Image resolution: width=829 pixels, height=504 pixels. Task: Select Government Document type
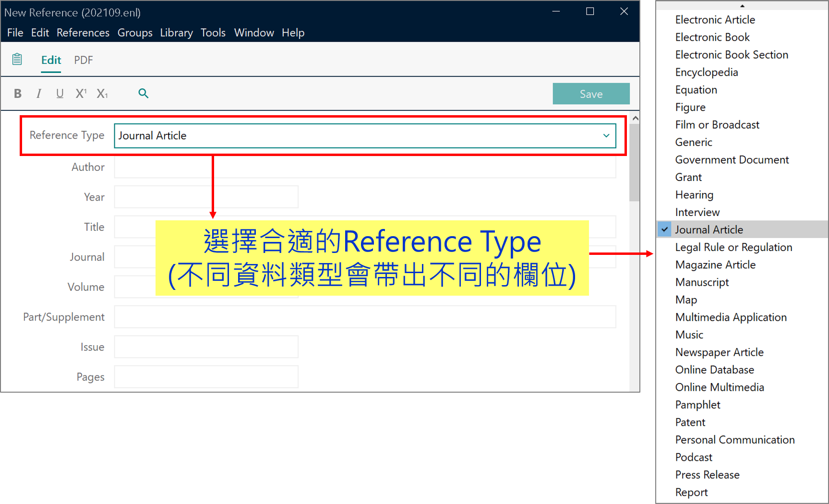click(732, 160)
